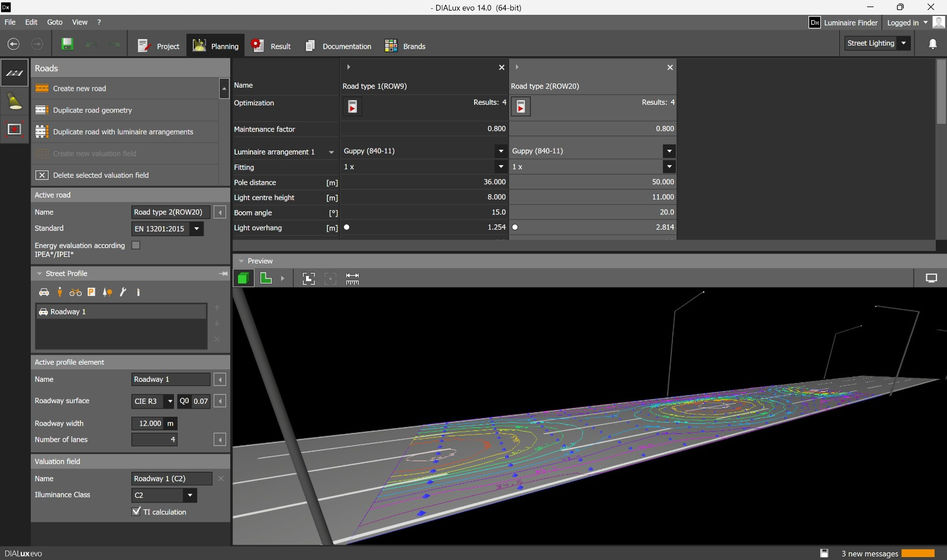Image resolution: width=947 pixels, height=560 pixels.
Task: Open the luminaire tool in the left sidebar
Action: tap(14, 101)
